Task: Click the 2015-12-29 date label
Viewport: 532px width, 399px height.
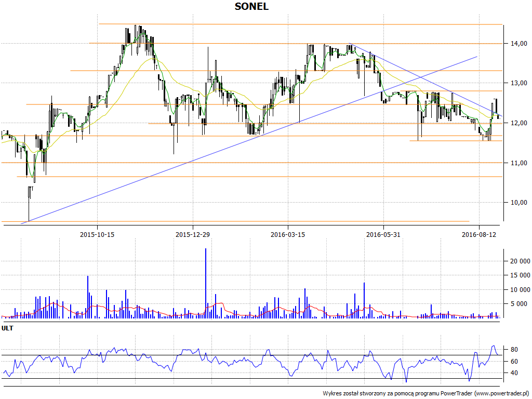Action: (x=193, y=234)
